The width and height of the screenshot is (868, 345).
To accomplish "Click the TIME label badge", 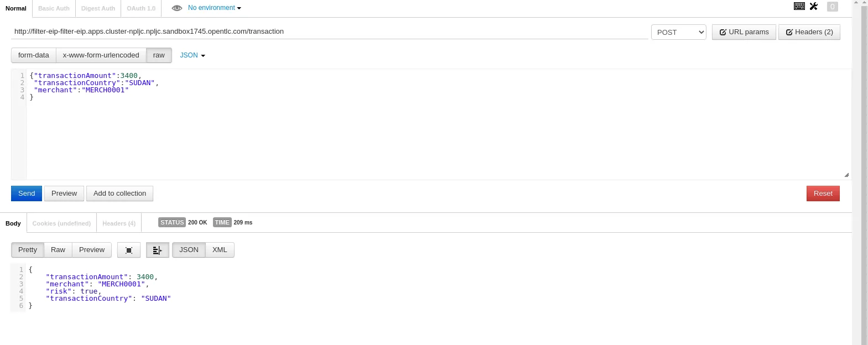I will coord(222,222).
